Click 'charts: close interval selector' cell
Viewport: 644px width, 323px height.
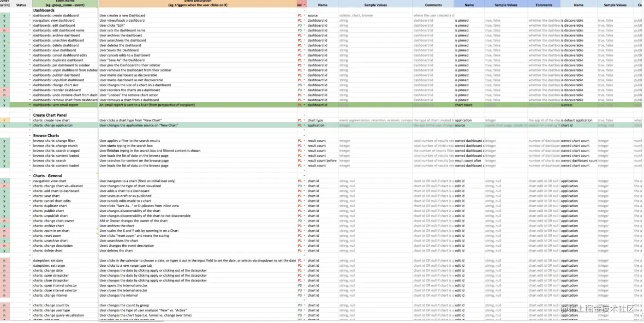tap(65, 291)
